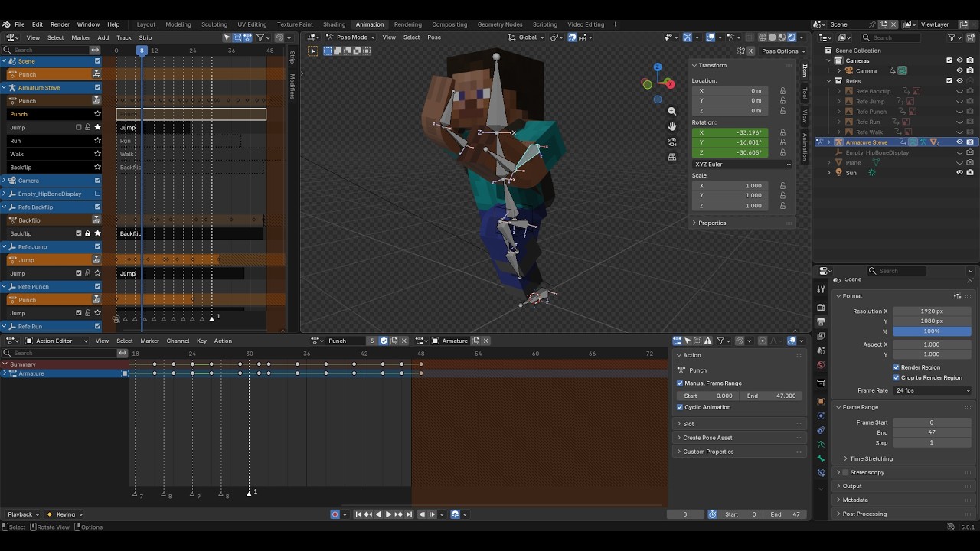Click the Only Show Selected arrow icon
This screenshot has width=980, height=551.
point(688,341)
